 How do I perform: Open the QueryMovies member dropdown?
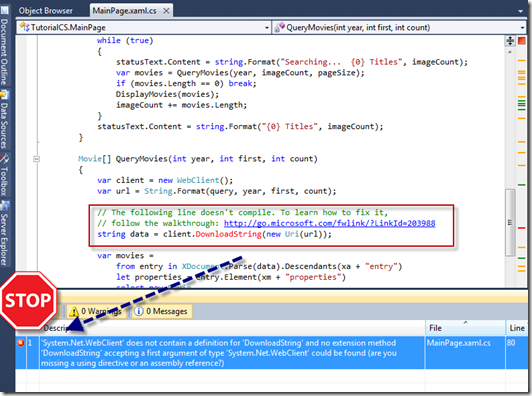coord(522,28)
